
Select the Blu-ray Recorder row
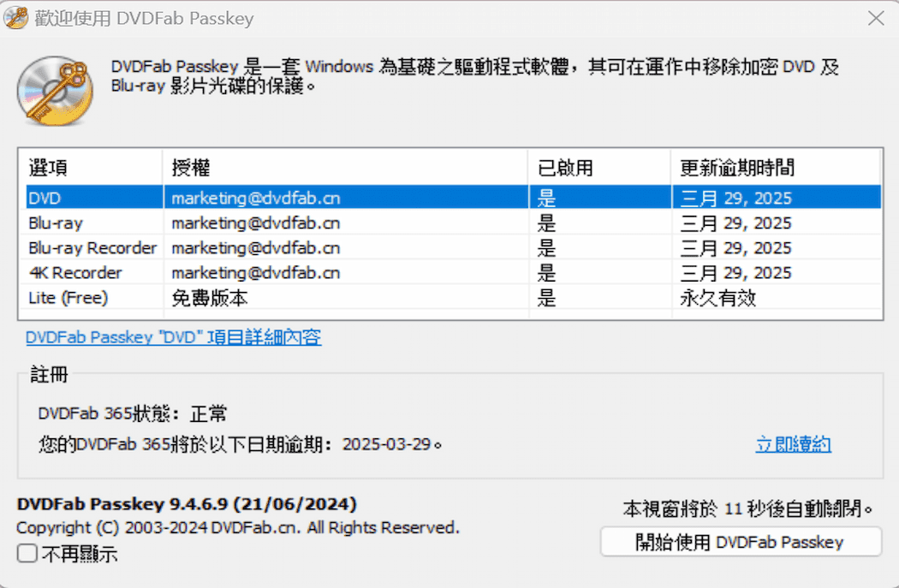(x=454, y=247)
